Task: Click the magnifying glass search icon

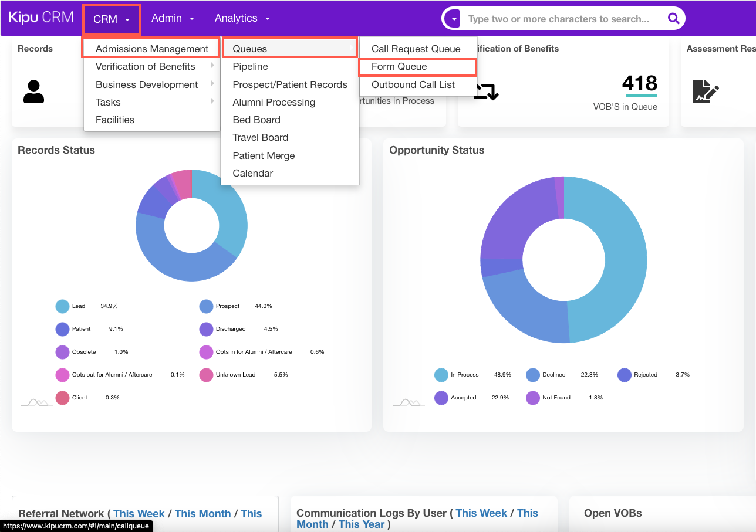Action: pos(673,19)
